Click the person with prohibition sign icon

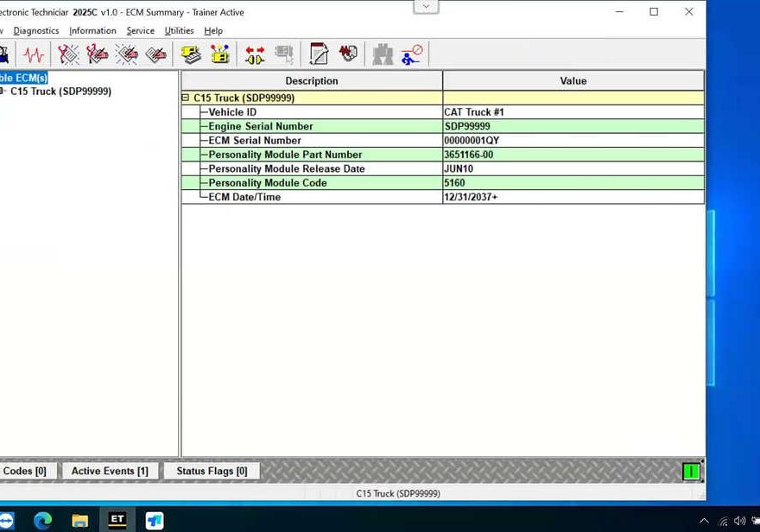412,54
